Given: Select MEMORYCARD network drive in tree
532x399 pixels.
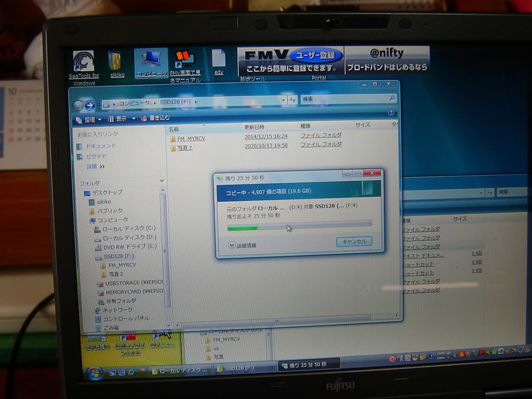Looking at the screenshot, I should [x=130, y=292].
